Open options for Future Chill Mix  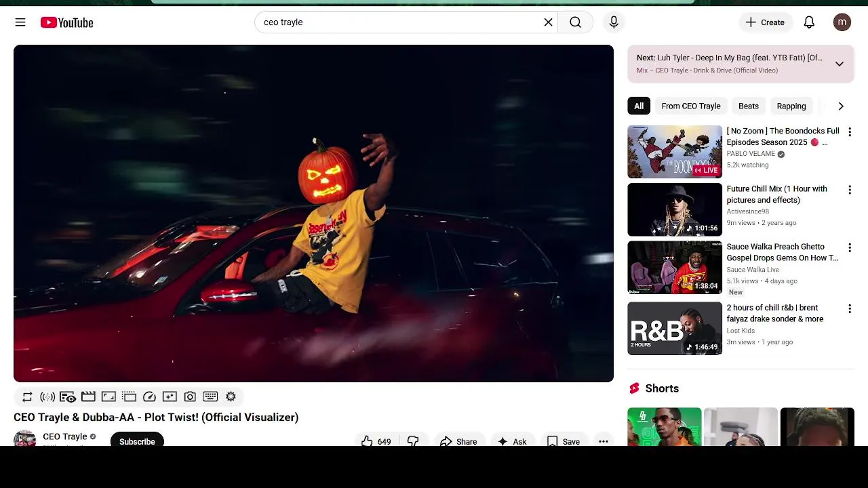[849, 190]
